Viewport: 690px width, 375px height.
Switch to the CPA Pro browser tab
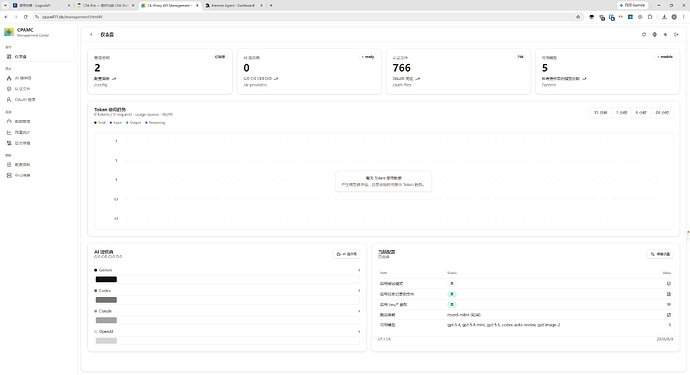point(105,5)
